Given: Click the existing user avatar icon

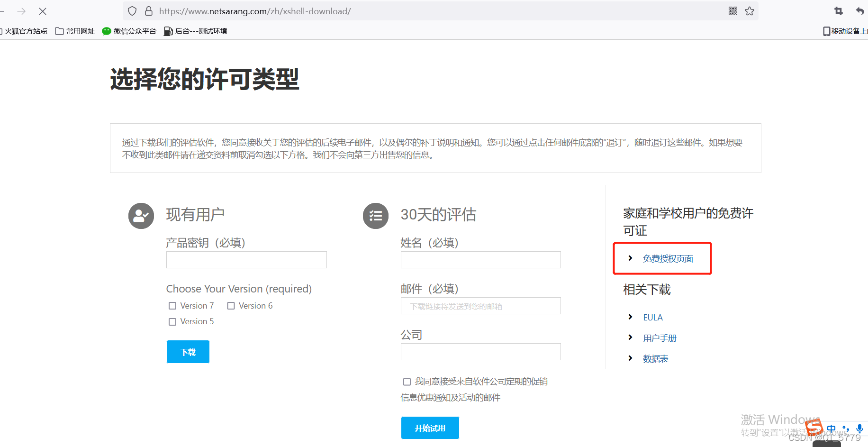Looking at the screenshot, I should click(141, 216).
